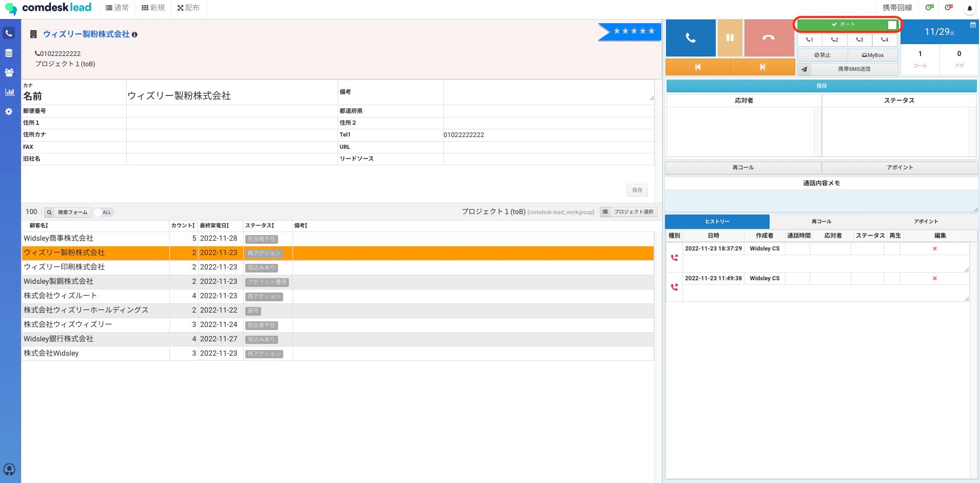Click the gray 保存 button under form
Image resolution: width=980 pixels, height=483 pixels.
tap(637, 190)
